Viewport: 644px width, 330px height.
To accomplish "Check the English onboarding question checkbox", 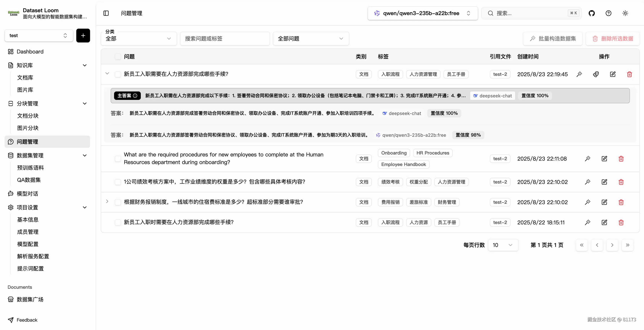I will (x=118, y=159).
